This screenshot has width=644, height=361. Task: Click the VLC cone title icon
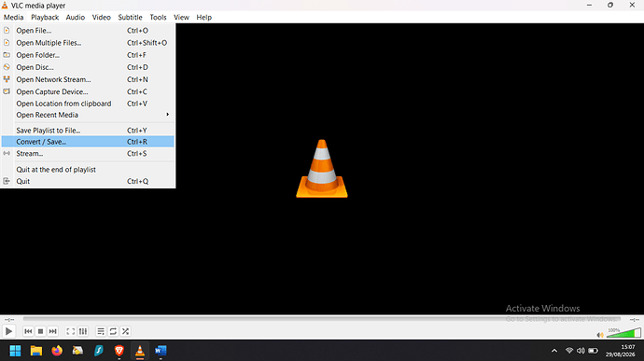pyautogui.click(x=5, y=6)
